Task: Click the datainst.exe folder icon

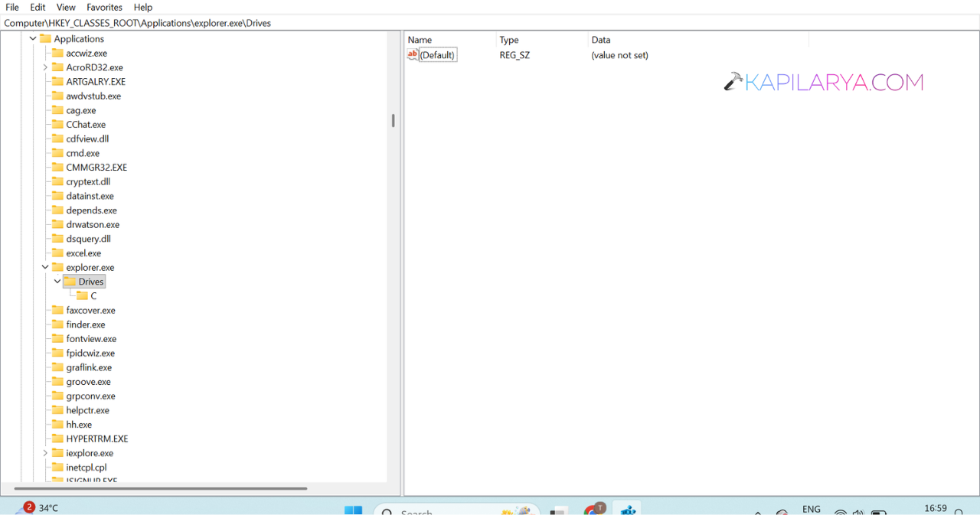Action: pyautogui.click(x=57, y=196)
